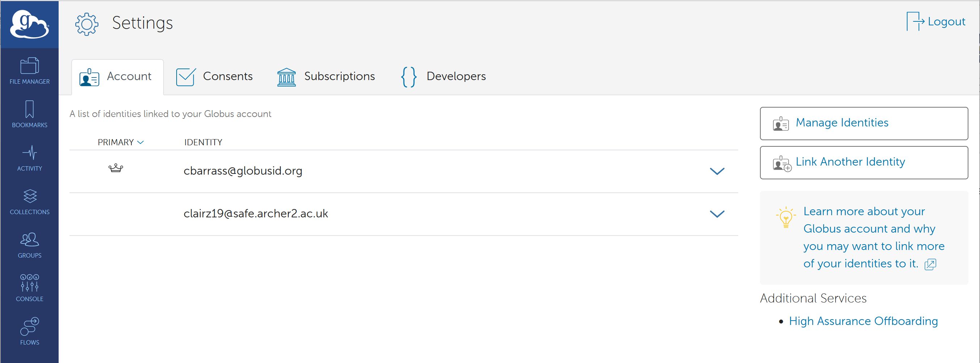Click 'A list of identities linked' description text

(170, 114)
